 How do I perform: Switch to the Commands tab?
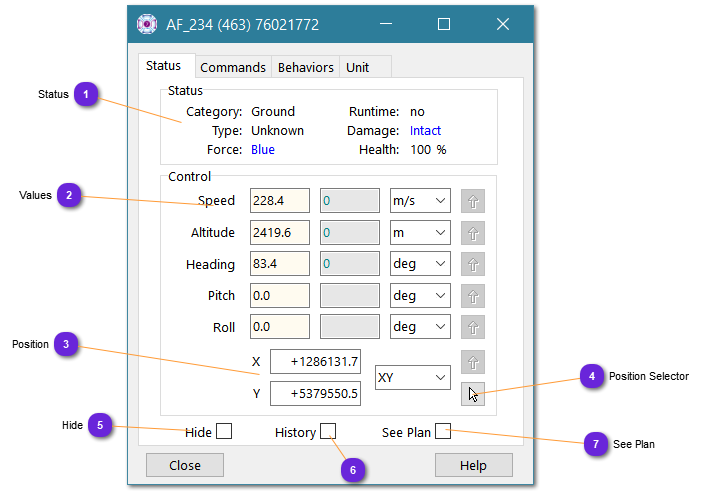233,67
